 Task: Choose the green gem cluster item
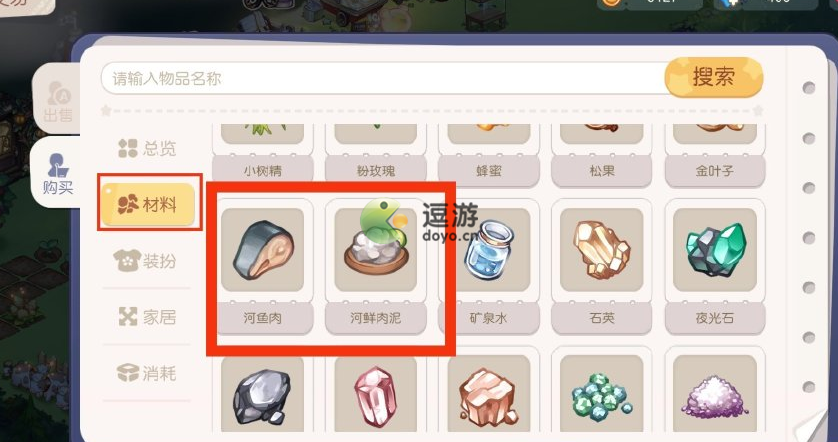pos(602,394)
